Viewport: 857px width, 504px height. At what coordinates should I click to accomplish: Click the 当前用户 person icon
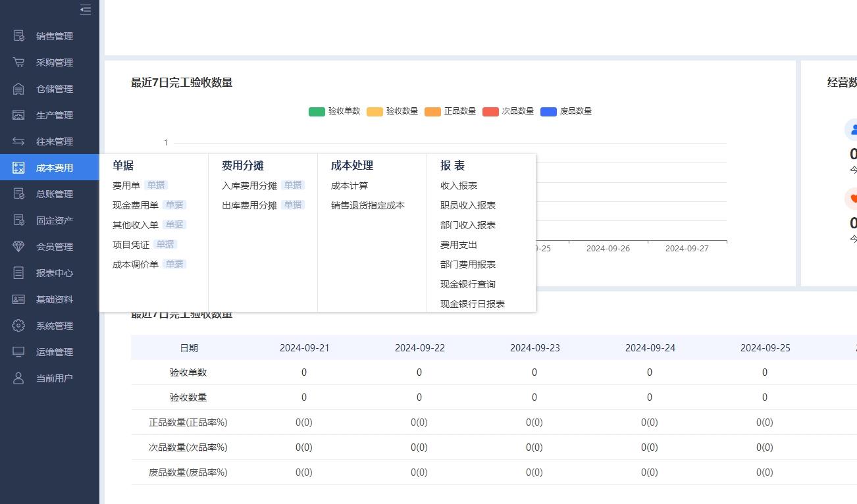[18, 378]
